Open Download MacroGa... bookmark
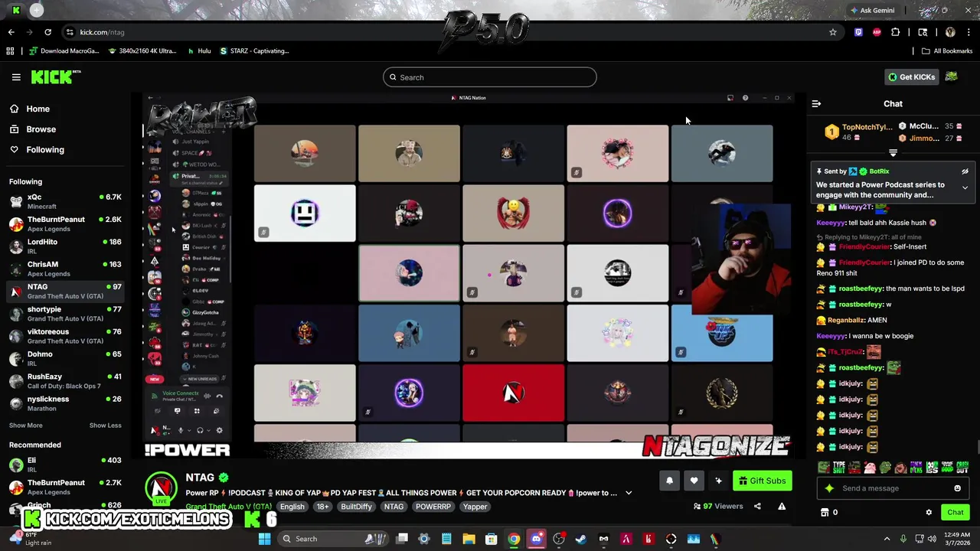 click(x=64, y=51)
